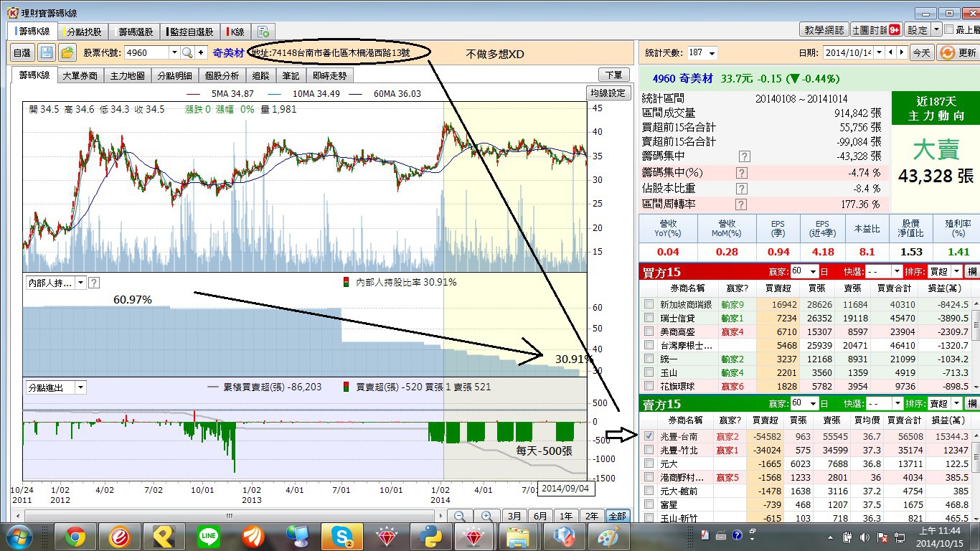980x551 pixels.
Task: Open the yellow R application taskbar icon
Action: coord(164,536)
